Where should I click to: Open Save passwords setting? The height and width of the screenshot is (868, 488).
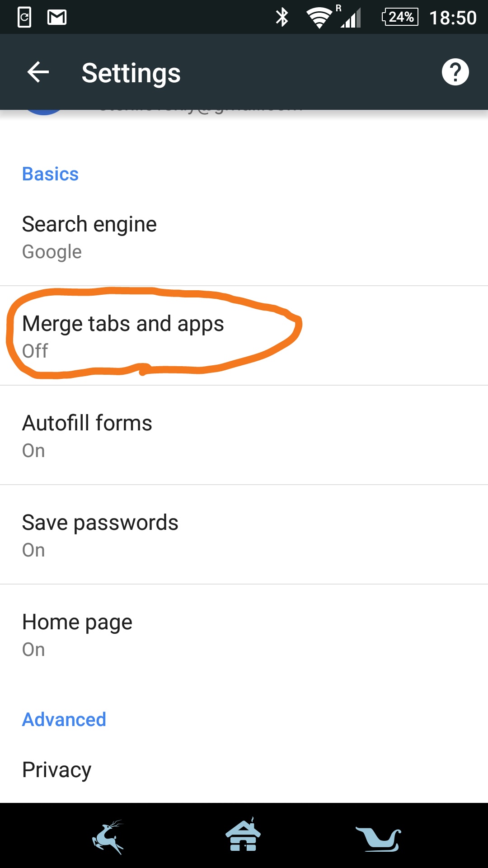click(x=244, y=534)
